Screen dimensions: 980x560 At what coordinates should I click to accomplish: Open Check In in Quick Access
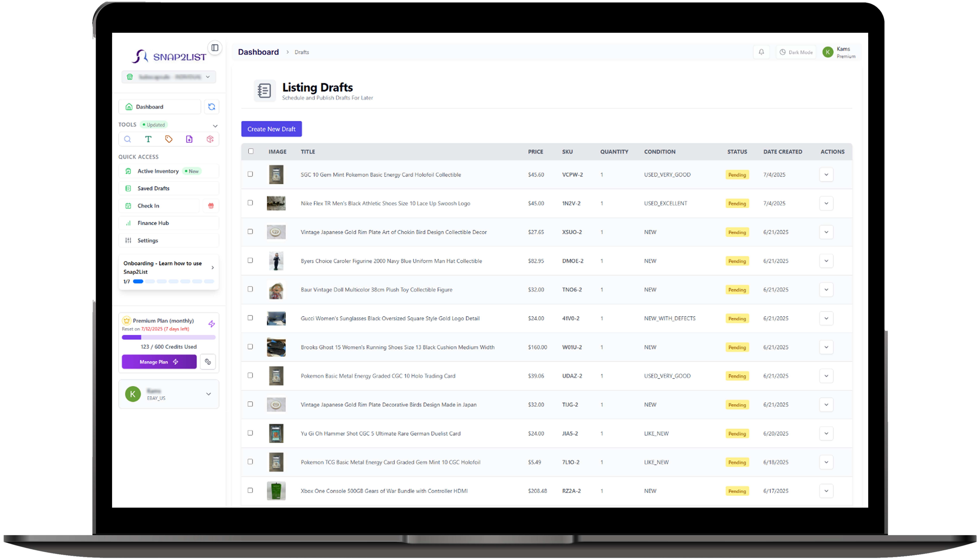coord(159,206)
